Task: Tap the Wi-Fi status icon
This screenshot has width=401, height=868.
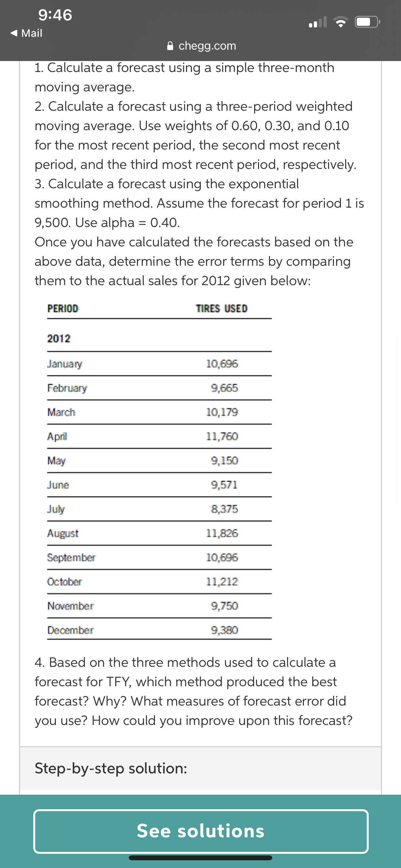Action: click(341, 22)
